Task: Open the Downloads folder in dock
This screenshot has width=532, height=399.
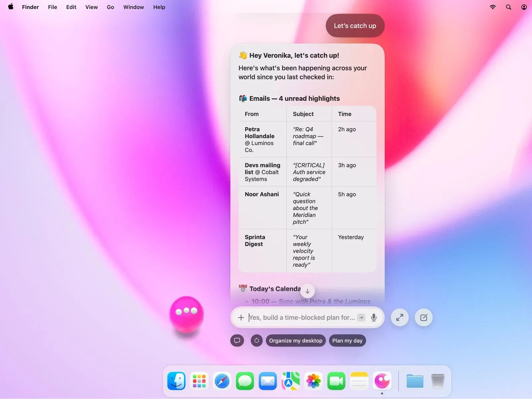Action: 415,381
